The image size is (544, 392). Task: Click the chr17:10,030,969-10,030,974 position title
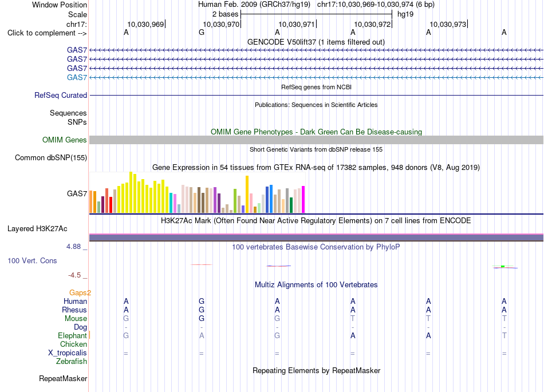(376, 5)
